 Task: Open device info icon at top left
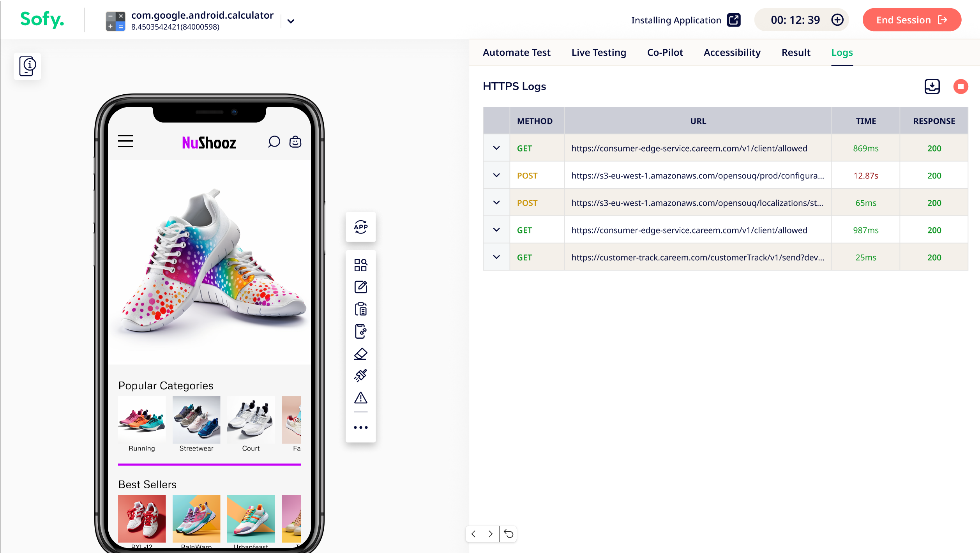[x=27, y=66]
